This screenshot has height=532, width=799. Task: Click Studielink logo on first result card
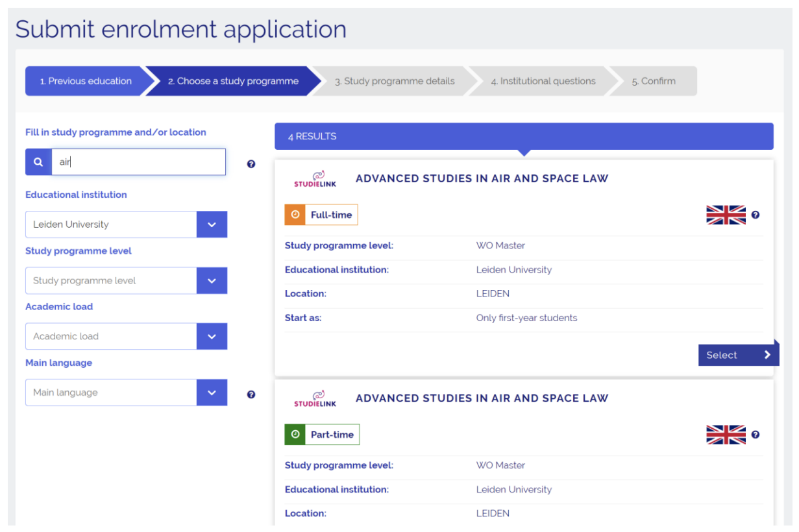315,180
